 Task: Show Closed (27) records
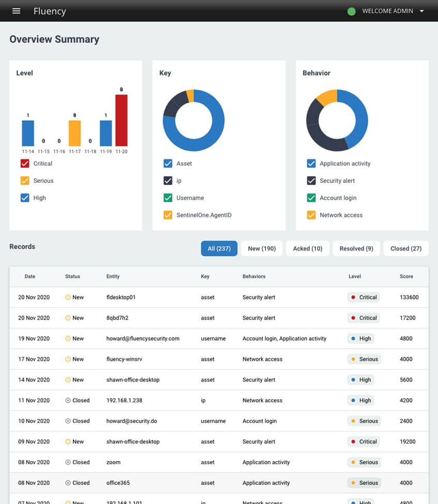(x=405, y=248)
